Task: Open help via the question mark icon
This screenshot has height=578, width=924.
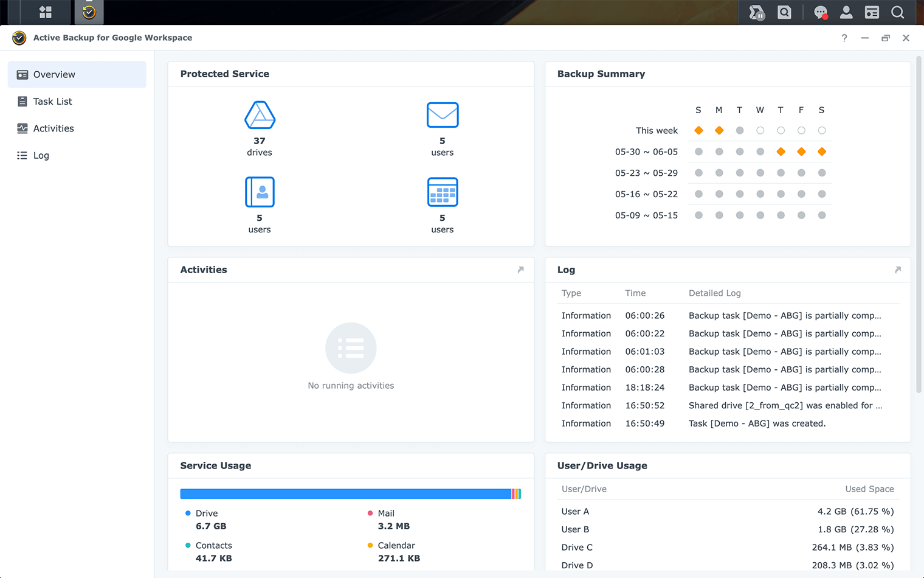Action: (x=844, y=38)
